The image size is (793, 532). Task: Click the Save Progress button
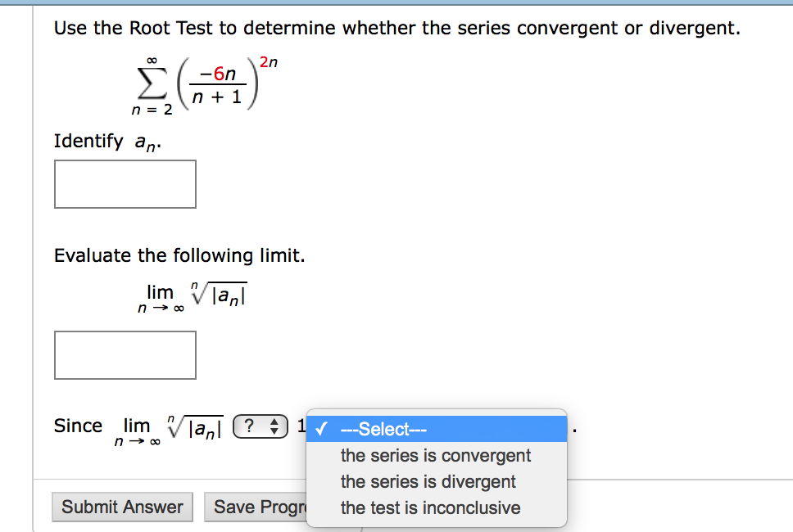click(x=256, y=507)
